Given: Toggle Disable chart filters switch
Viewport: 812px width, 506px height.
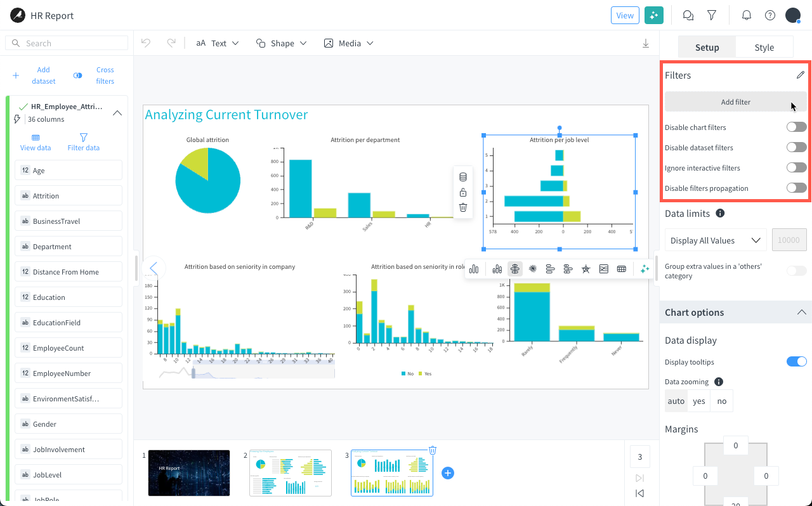Looking at the screenshot, I should coord(796,127).
